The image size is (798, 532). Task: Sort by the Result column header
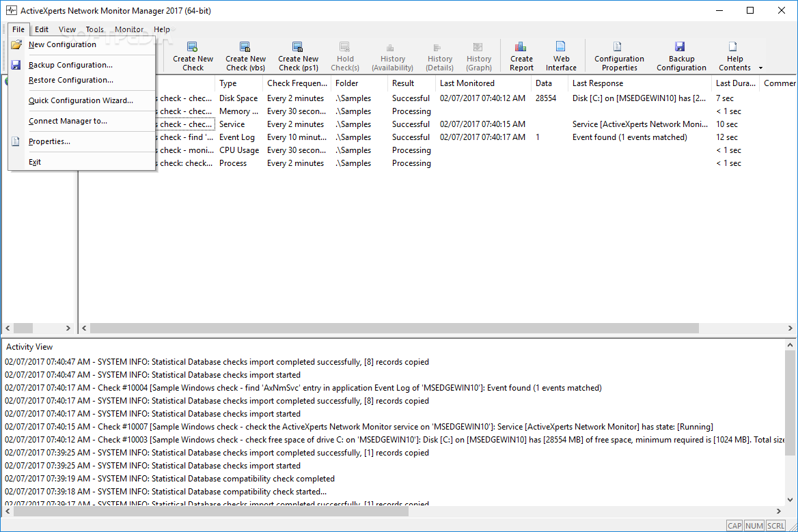coord(411,83)
